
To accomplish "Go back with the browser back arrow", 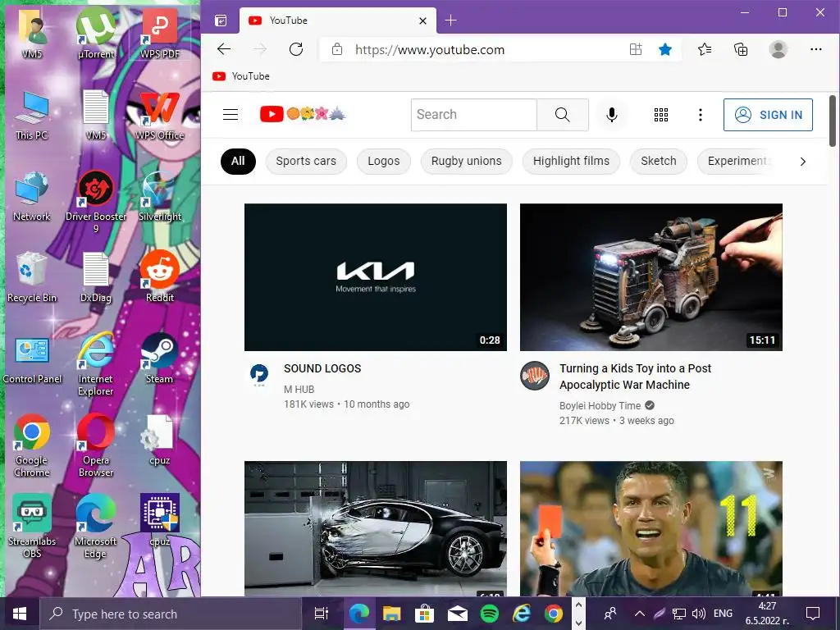I will pyautogui.click(x=224, y=49).
